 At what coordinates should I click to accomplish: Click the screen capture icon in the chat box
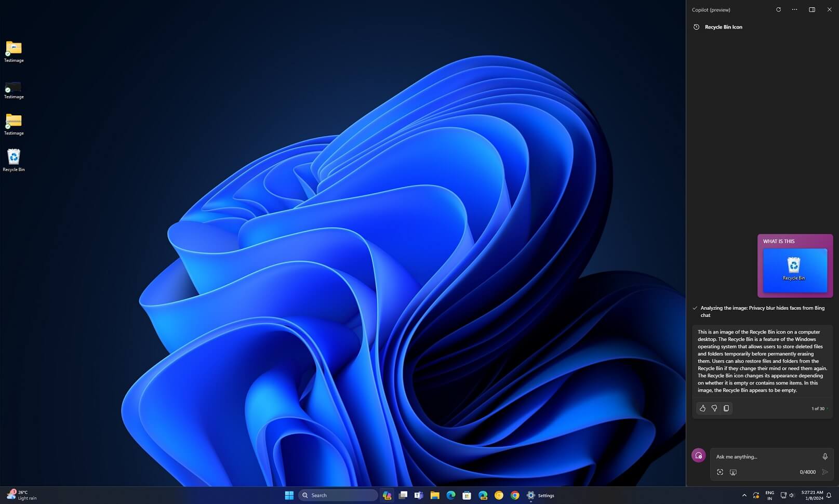(720, 472)
